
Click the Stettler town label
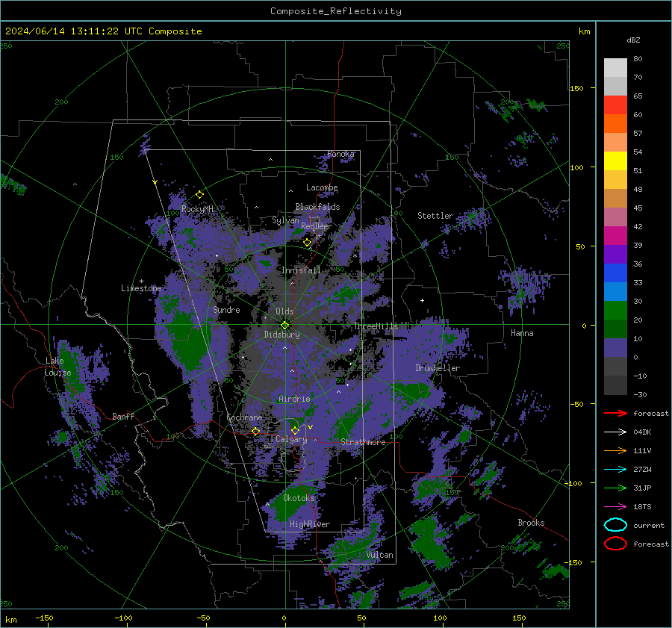tap(435, 216)
